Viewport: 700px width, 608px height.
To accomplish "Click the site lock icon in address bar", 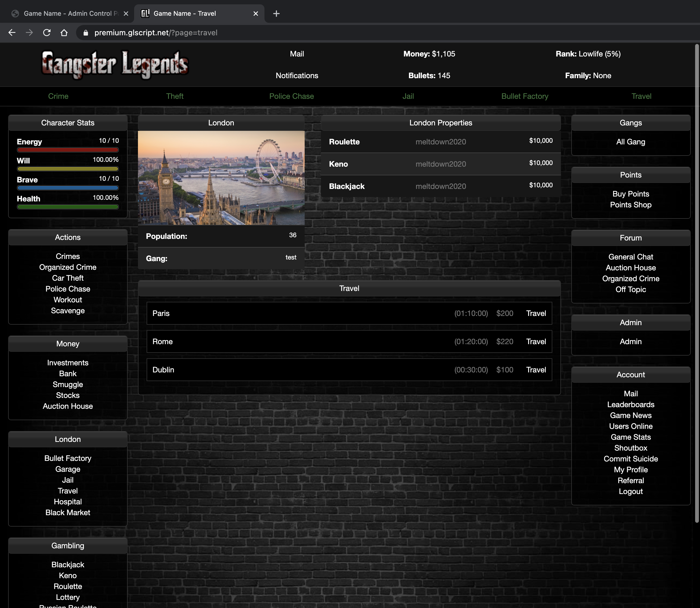I will coord(86,33).
